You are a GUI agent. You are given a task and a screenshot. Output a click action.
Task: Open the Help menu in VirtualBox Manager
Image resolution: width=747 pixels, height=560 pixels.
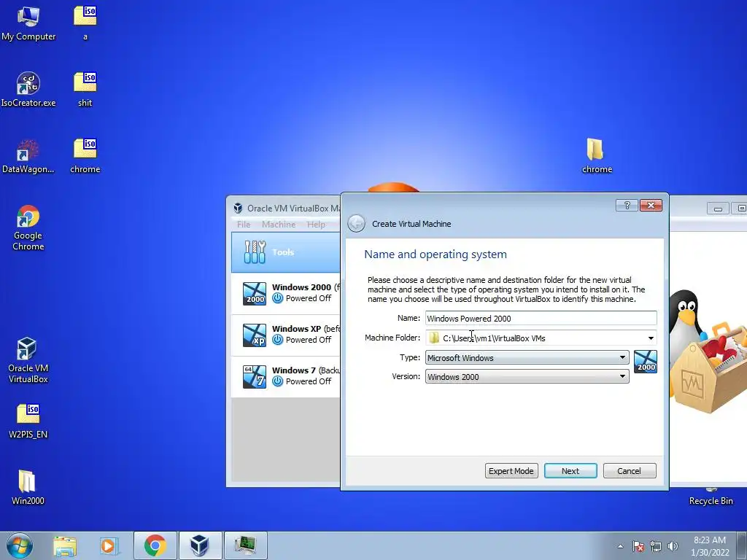coord(316,225)
